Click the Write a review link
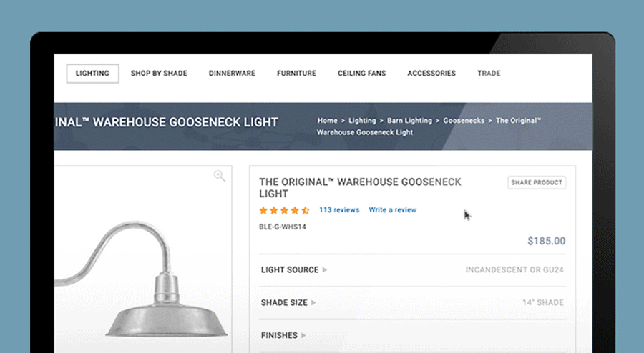Image resolution: width=644 pixels, height=353 pixels. [x=392, y=210]
